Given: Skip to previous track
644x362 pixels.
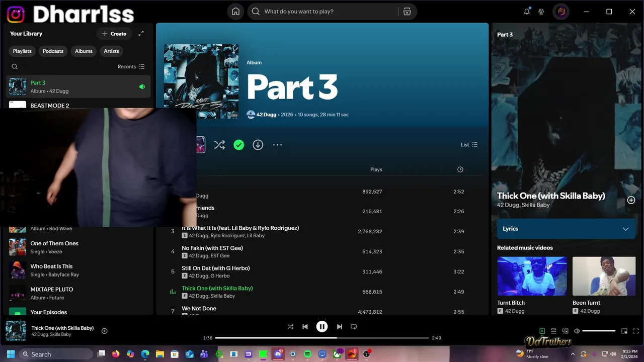Looking at the screenshot, I should (x=305, y=327).
